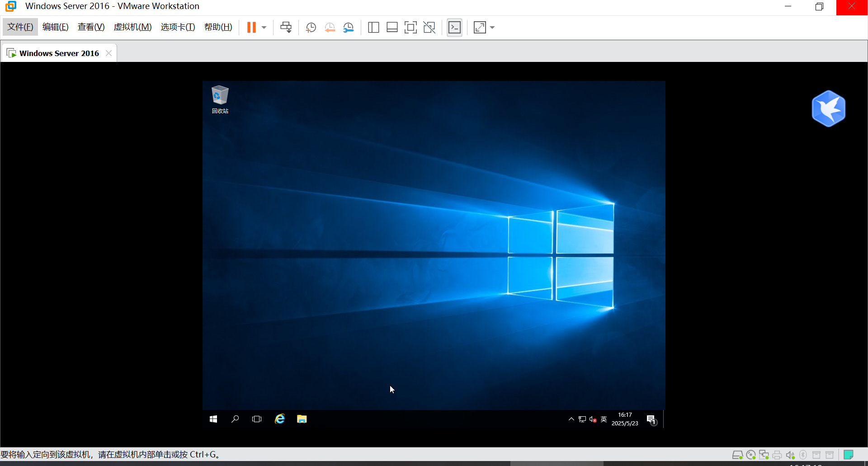Viewport: 868px width, 466px height.
Task: Launch Internet Explorer from guest taskbar
Action: 280,419
